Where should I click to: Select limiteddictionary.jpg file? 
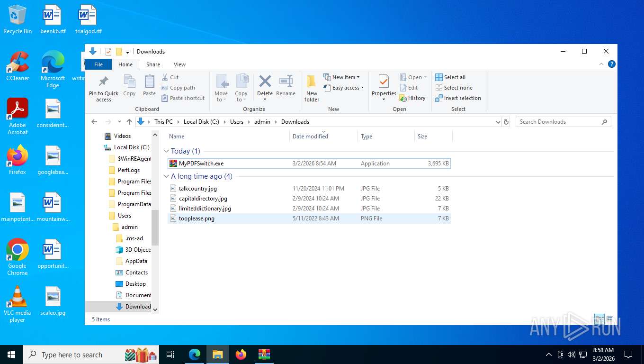pos(309,209)
